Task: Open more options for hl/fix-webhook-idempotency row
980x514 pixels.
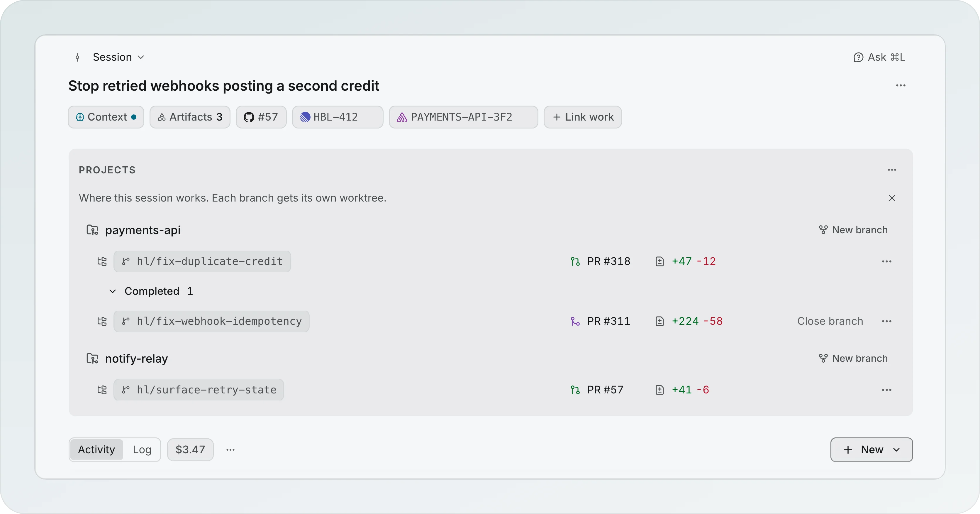Action: click(x=887, y=321)
